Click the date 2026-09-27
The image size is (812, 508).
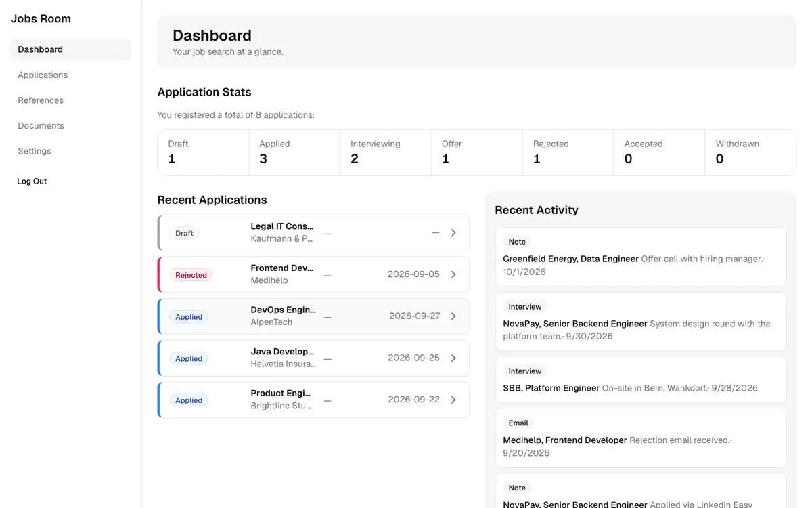coord(415,316)
